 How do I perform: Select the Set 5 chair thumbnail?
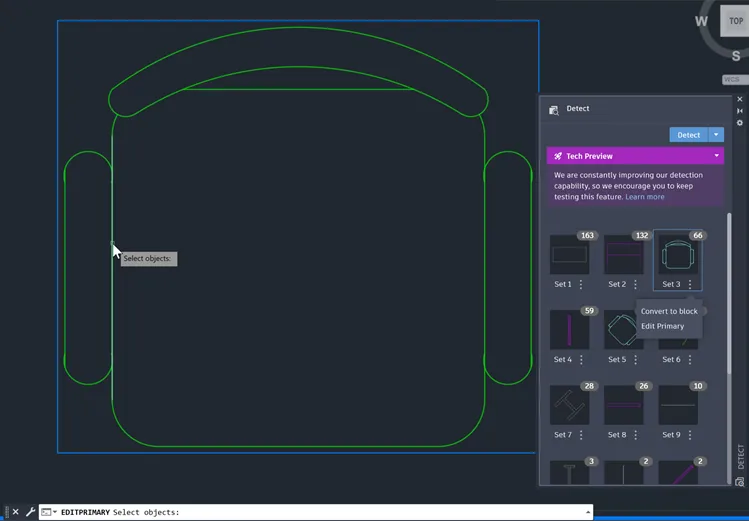[621, 330]
